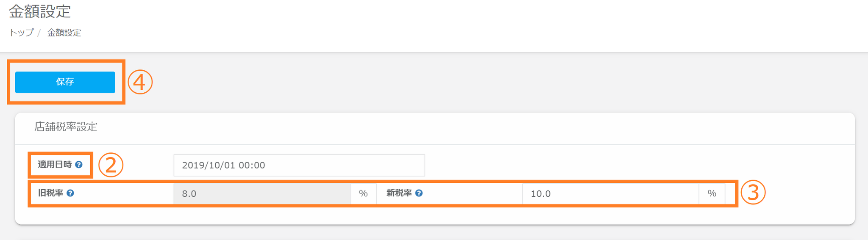The height and width of the screenshot is (240, 868).
Task: Click the orange circled number 3 marker
Action: point(753,193)
